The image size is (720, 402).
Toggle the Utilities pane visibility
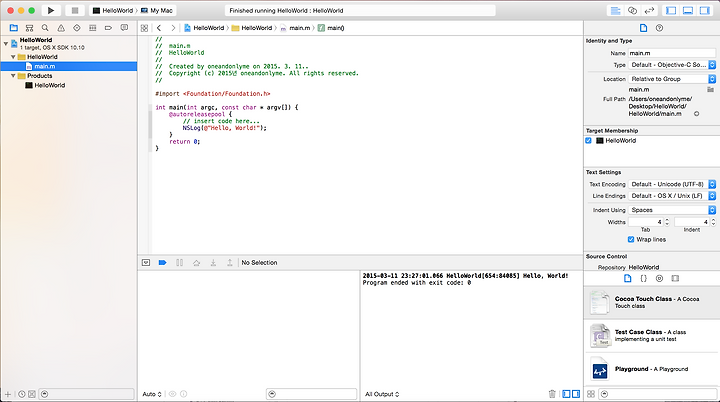705,10
